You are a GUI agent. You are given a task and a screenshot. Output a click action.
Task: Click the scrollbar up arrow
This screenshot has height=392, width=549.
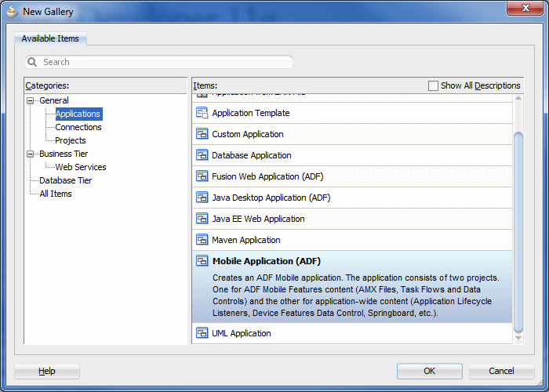click(x=518, y=98)
